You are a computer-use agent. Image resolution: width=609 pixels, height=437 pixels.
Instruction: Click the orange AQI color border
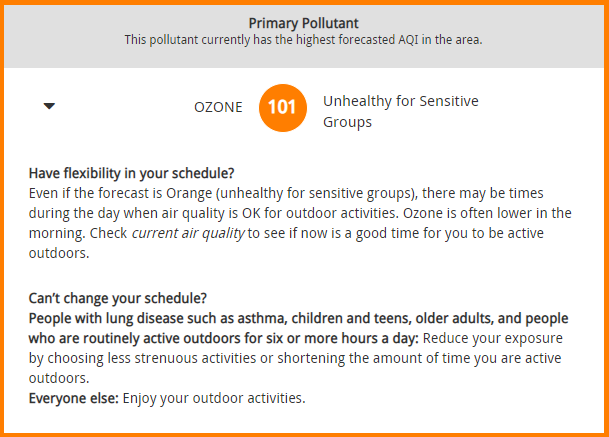click(304, 2)
